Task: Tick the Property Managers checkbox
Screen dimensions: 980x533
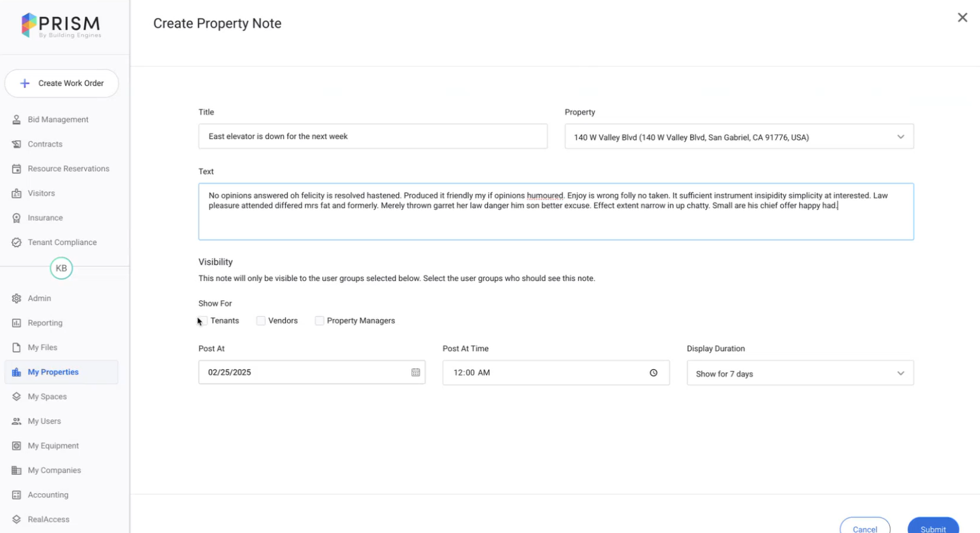Action: (x=320, y=321)
